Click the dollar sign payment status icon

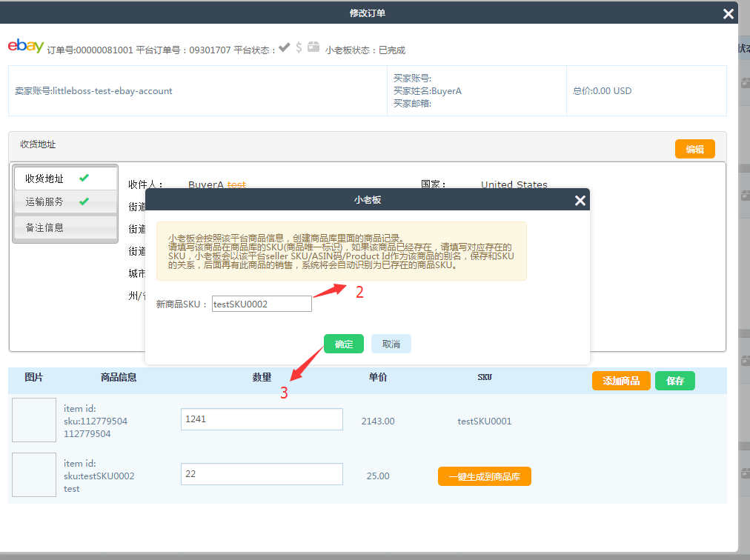(x=299, y=47)
